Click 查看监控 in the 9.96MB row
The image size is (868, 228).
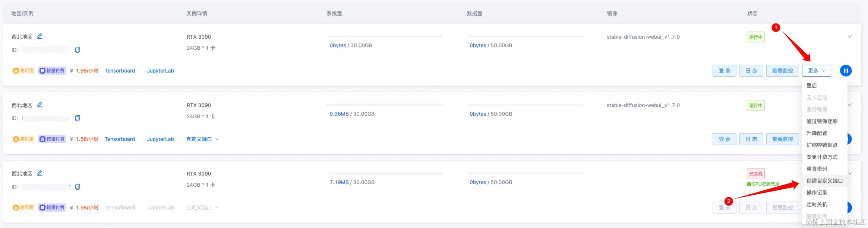(782, 139)
